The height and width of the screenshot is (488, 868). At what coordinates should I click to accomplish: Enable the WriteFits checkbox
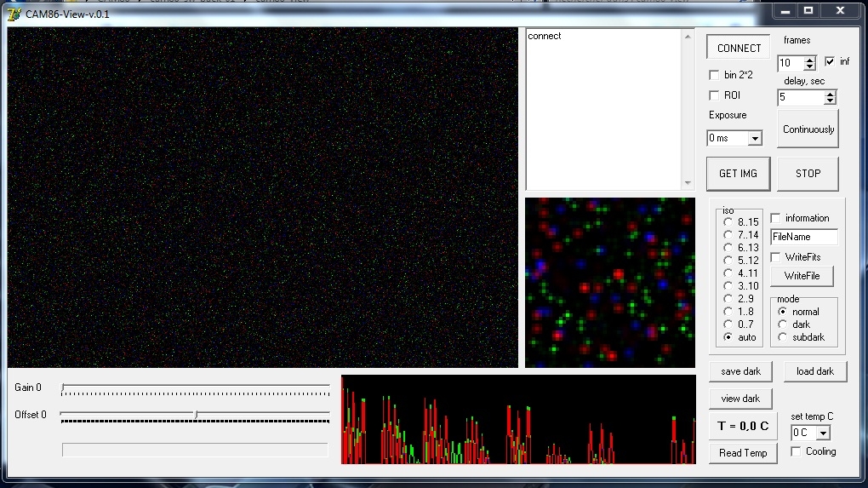775,257
